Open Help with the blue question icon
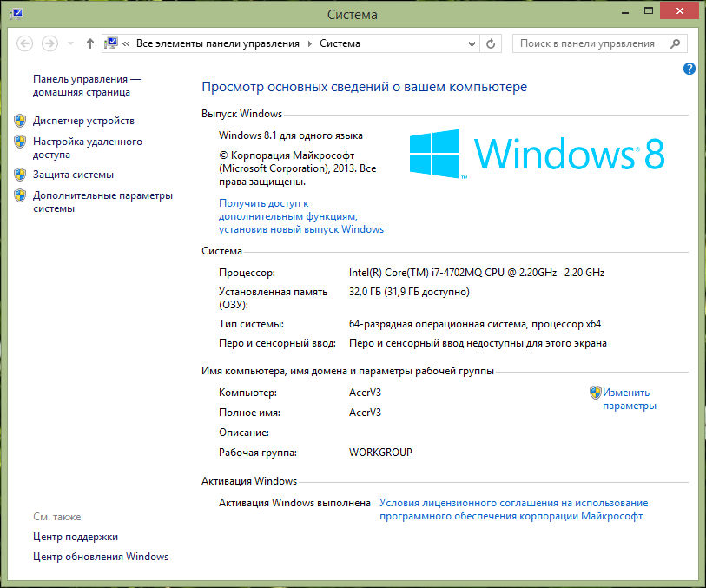Image resolution: width=706 pixels, height=588 pixels. [x=689, y=69]
